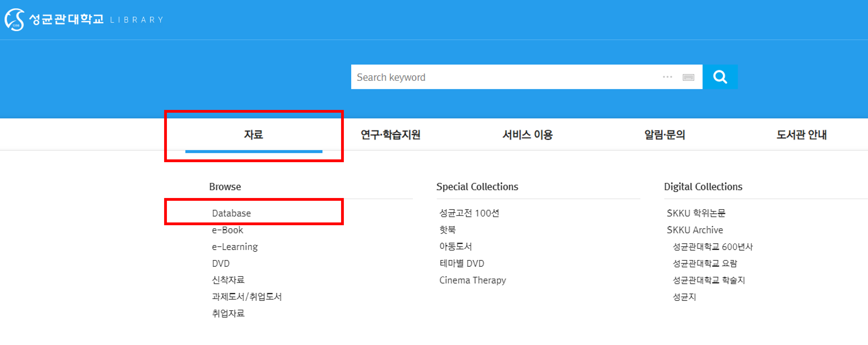
Task: Open the 성균관대학교 학술지 link
Action: [x=709, y=280]
